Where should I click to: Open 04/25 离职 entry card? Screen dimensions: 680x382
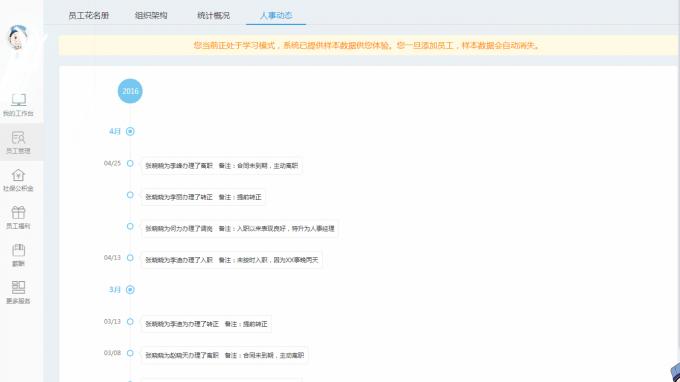pos(222,166)
